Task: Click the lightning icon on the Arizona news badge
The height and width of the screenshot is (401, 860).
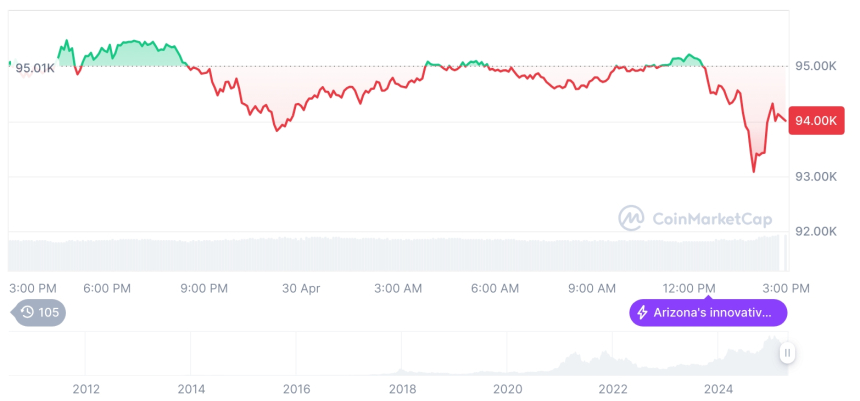Action: [642, 313]
